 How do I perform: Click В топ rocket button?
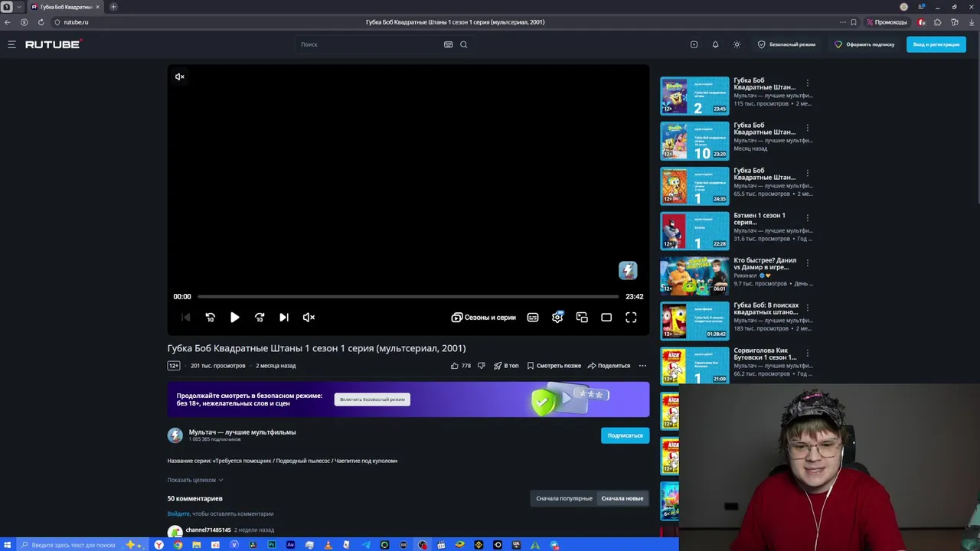point(506,366)
